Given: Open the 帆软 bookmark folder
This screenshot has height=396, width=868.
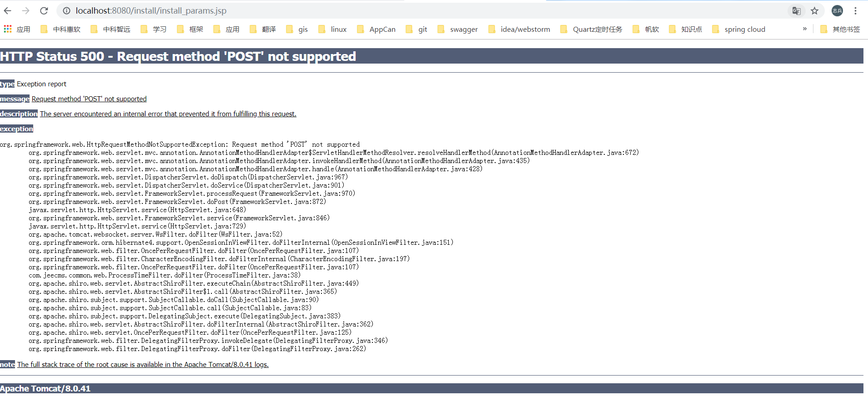Looking at the screenshot, I should (646, 29).
